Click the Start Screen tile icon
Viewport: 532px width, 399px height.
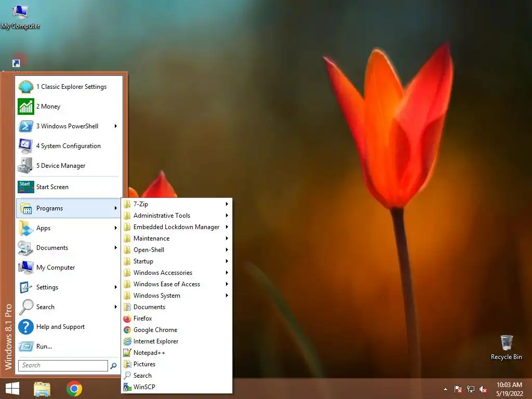tap(26, 187)
